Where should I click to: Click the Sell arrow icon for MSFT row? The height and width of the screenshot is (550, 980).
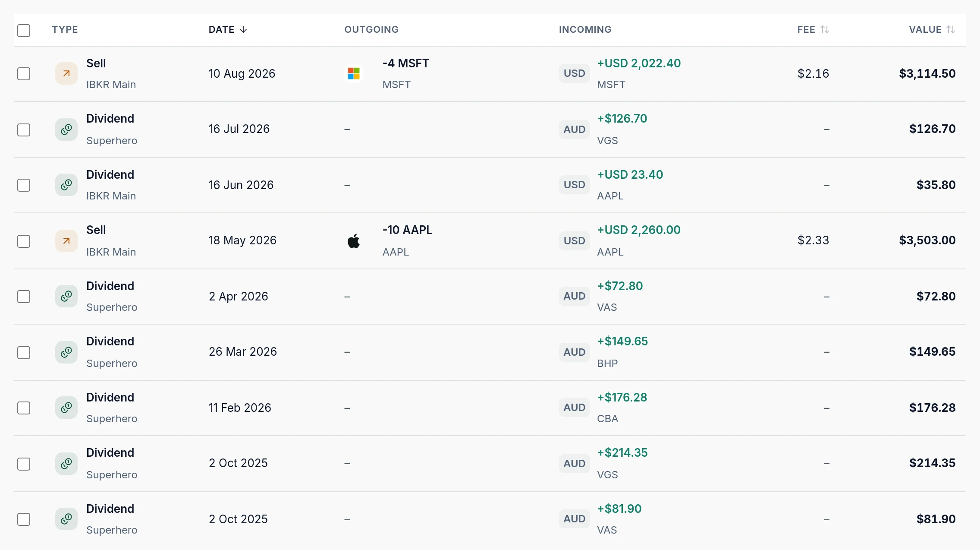[x=66, y=73]
